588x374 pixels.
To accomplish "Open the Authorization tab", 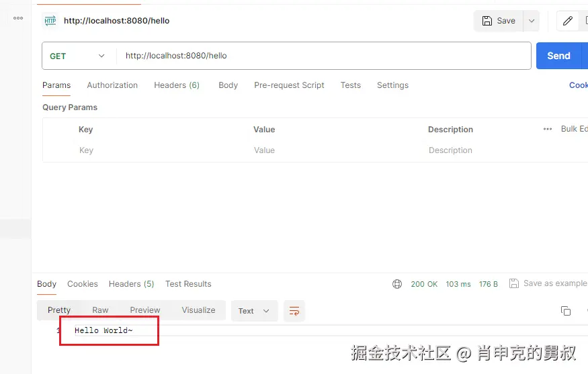I will 112,85.
